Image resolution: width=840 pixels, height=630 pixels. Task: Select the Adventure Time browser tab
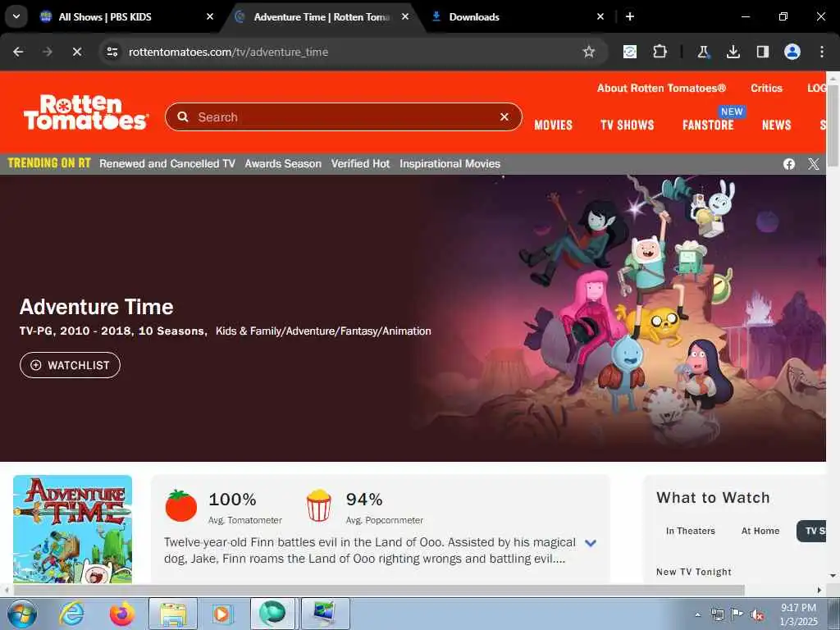click(x=322, y=17)
